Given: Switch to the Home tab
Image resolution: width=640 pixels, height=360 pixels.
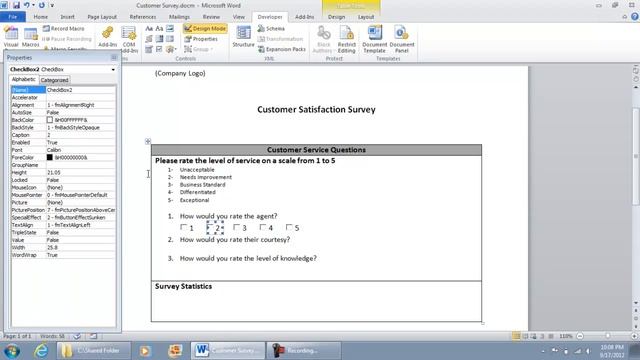Looking at the screenshot, I should click(40, 17).
